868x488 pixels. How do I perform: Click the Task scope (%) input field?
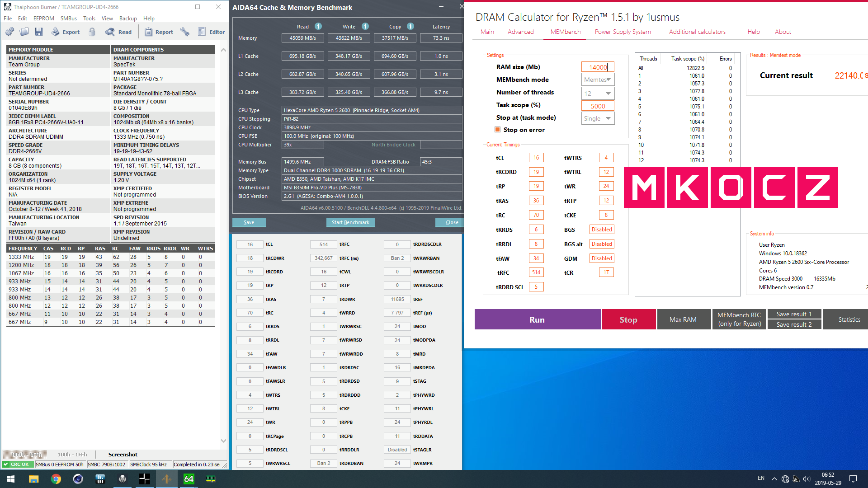pos(598,106)
